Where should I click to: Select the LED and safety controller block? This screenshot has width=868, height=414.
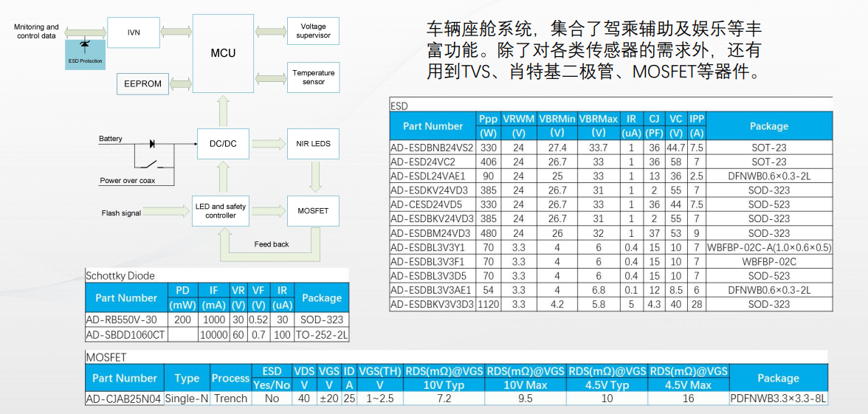click(x=221, y=211)
